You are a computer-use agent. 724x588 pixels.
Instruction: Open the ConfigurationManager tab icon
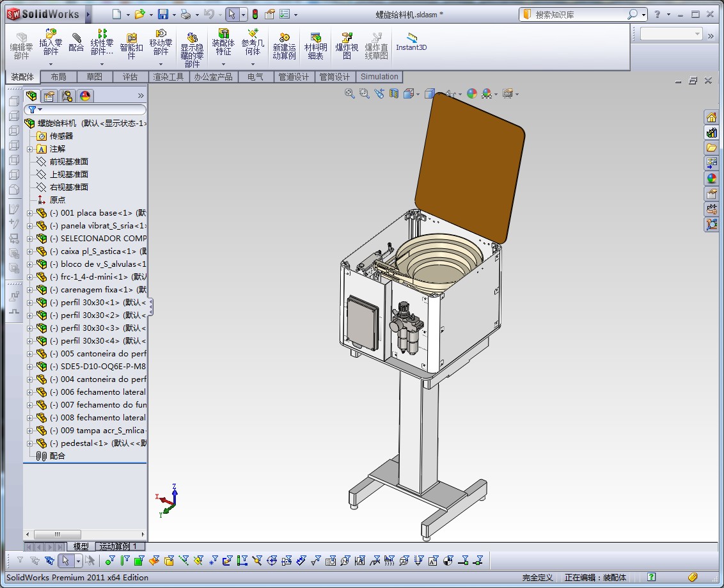point(67,95)
